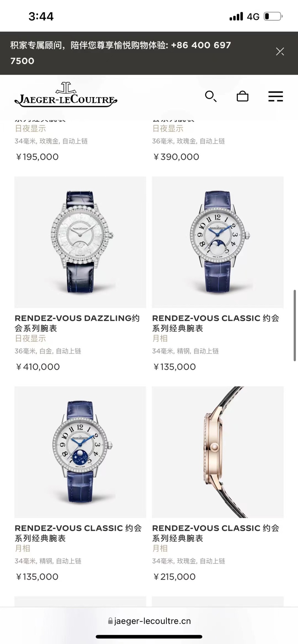Open the search magnifier icon

pos(211,96)
